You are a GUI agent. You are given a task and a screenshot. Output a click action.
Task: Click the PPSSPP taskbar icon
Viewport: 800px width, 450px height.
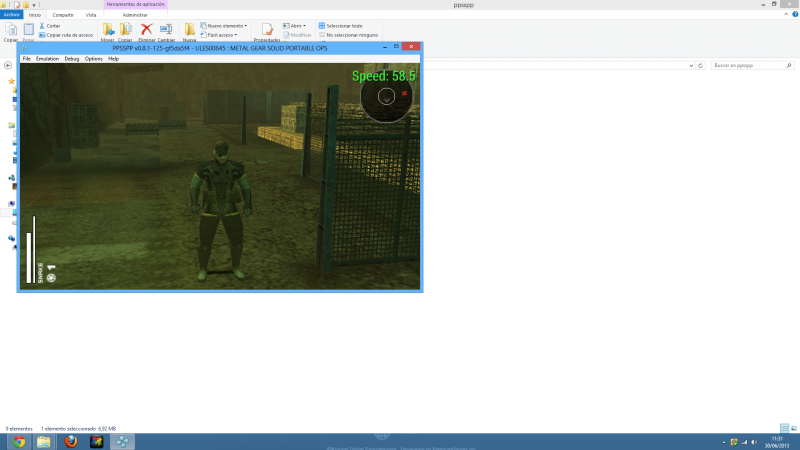(122, 442)
